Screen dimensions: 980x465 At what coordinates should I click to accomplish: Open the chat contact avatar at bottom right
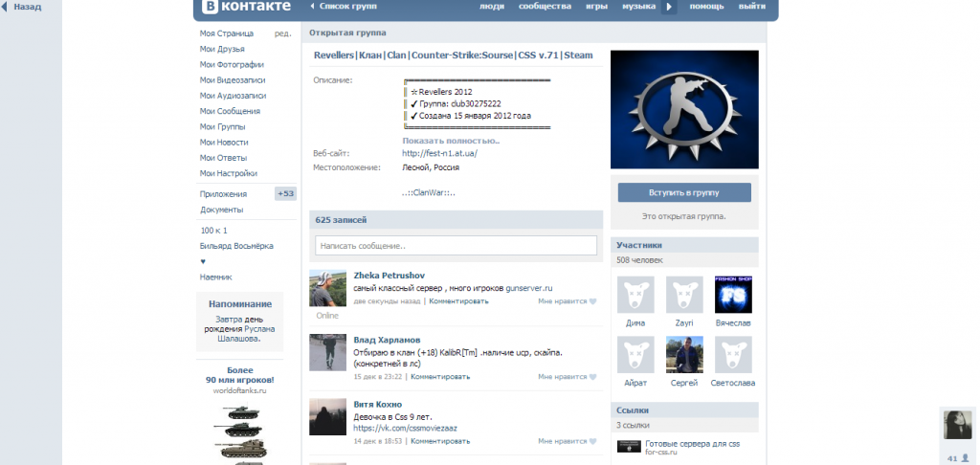(958, 425)
